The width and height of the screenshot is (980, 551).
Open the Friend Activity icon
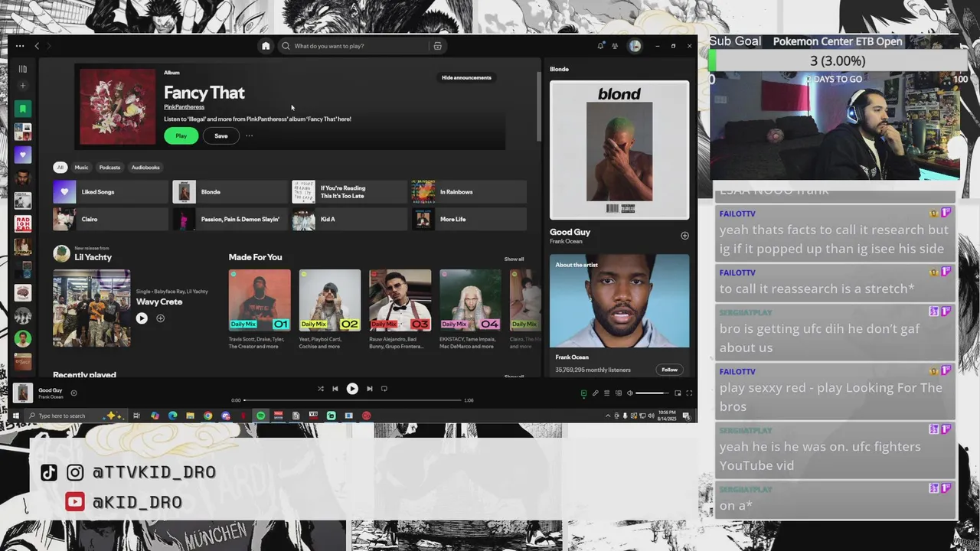click(x=615, y=46)
